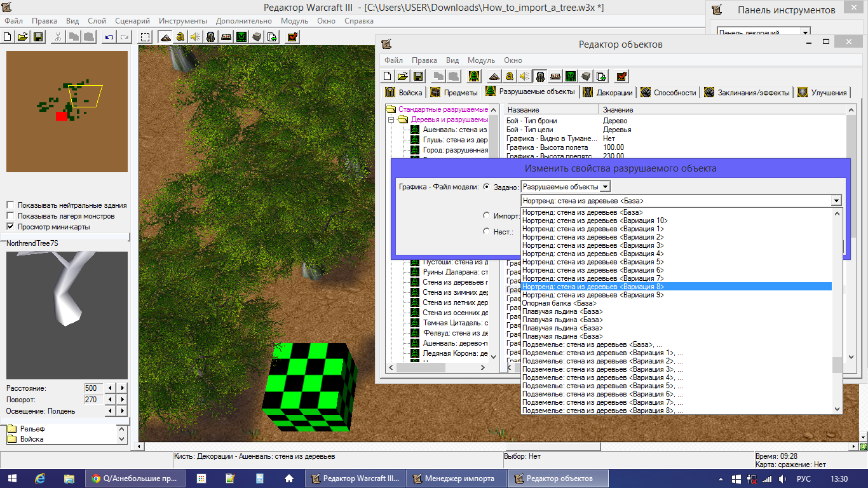
Task: Open Chrome Q/A window from taskbar
Action: (x=136, y=478)
